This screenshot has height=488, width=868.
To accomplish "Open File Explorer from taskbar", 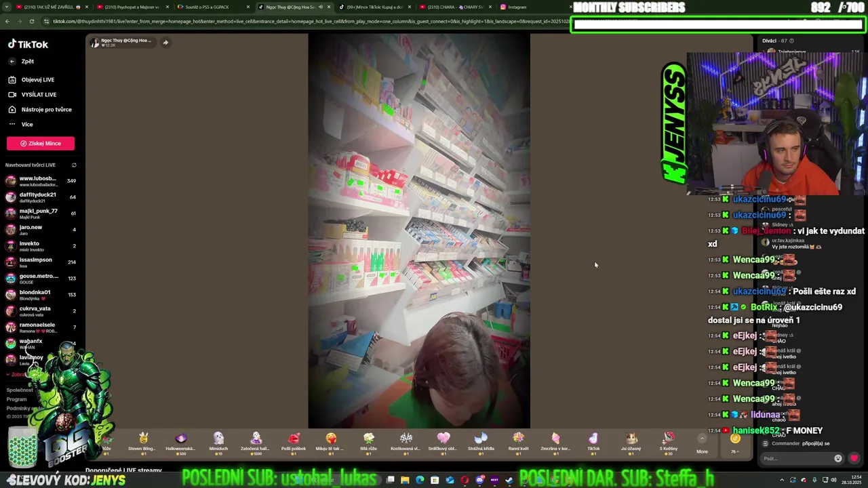I will 405,480.
